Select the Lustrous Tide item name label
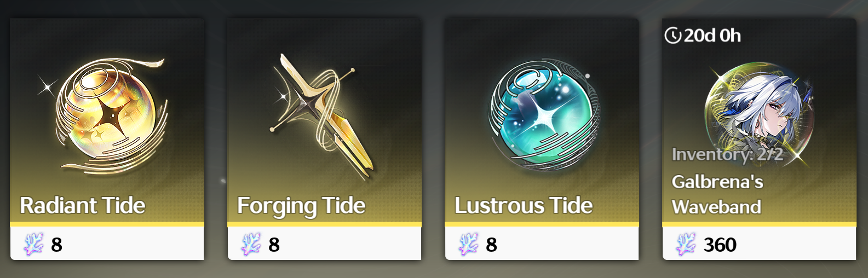Screen dimensions: 868x278 524,206
